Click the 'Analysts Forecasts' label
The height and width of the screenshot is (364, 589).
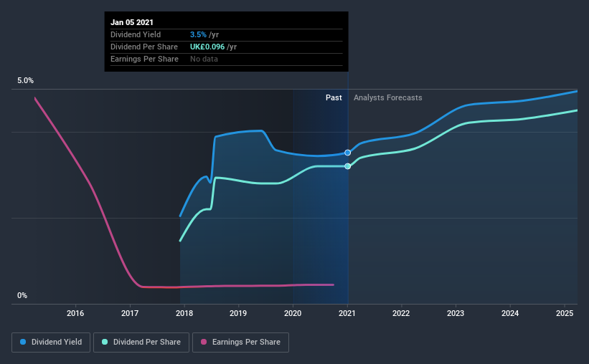point(387,97)
